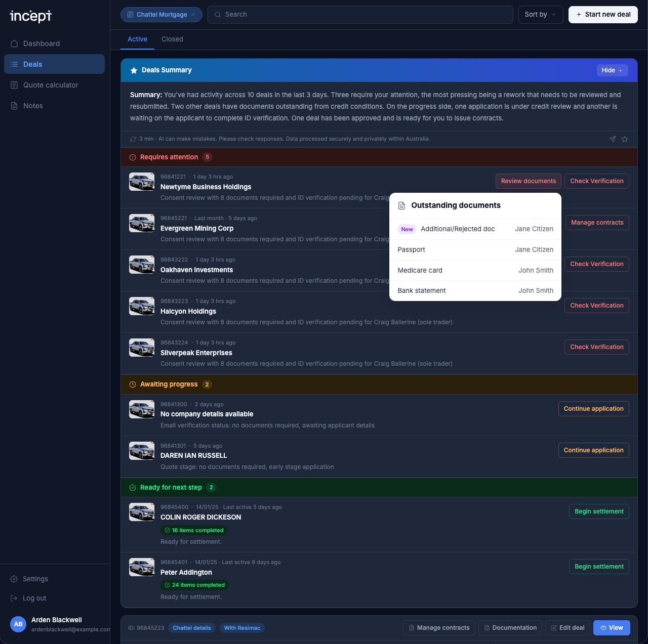Click Continue application for No company details
The height and width of the screenshot is (644, 648).
pos(593,409)
